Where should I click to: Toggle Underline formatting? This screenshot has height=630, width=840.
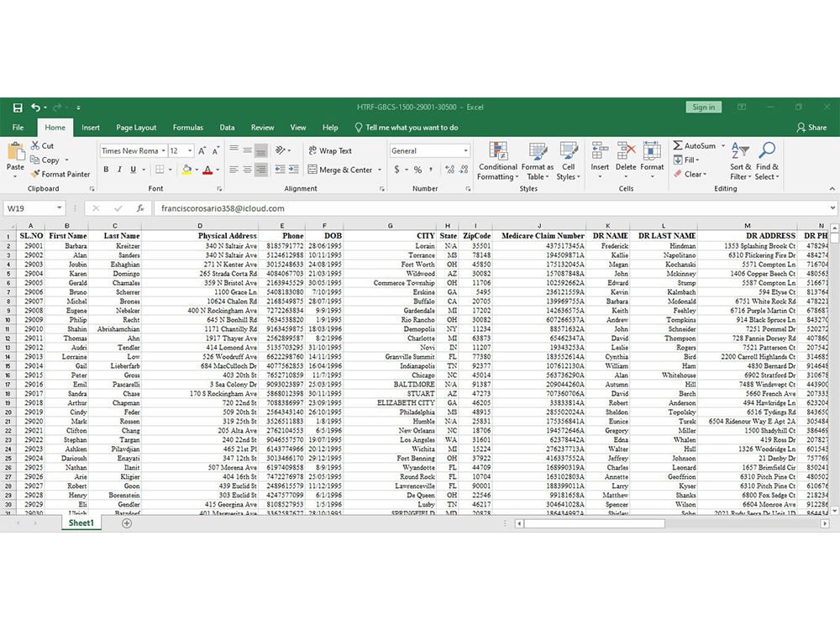point(133,170)
